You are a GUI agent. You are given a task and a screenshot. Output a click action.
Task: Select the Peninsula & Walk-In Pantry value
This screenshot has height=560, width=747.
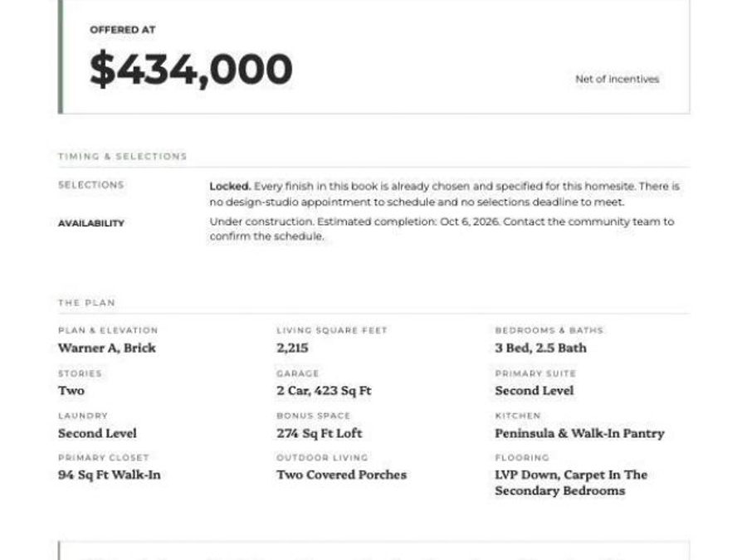point(579,433)
